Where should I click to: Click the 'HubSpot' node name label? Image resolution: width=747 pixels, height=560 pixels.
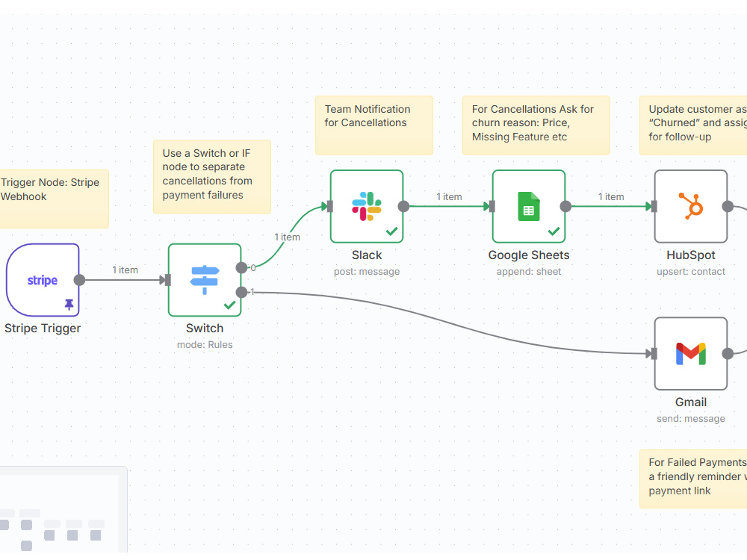pos(691,255)
